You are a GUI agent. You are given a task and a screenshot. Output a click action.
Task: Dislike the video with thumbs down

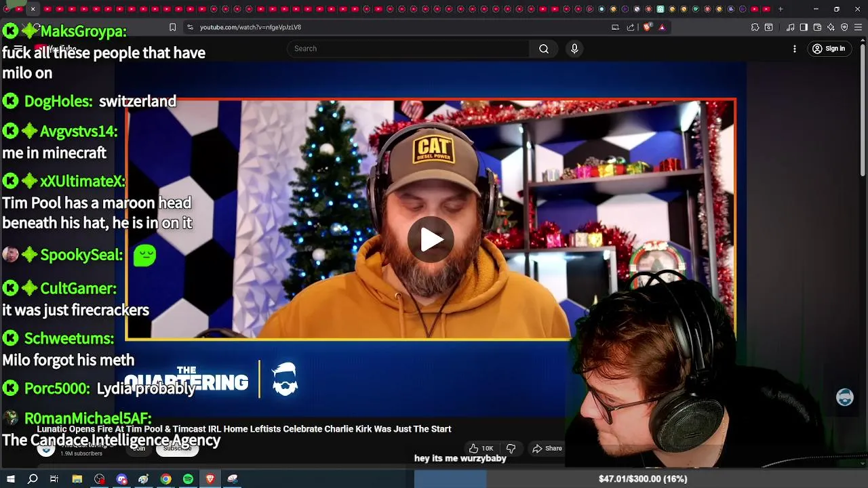tap(511, 448)
